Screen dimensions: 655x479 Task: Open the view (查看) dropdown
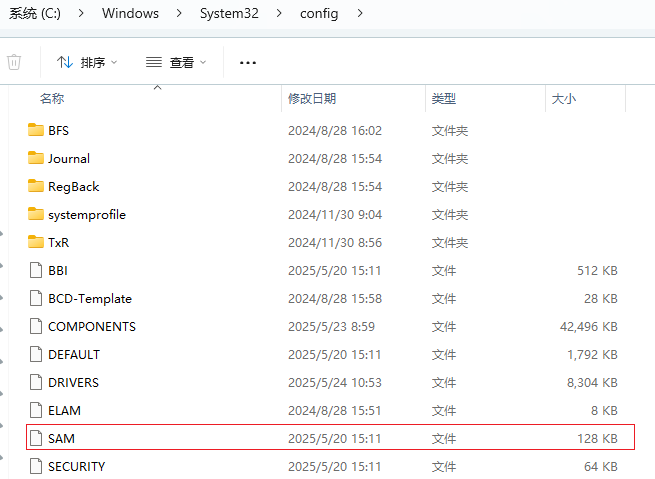176,63
